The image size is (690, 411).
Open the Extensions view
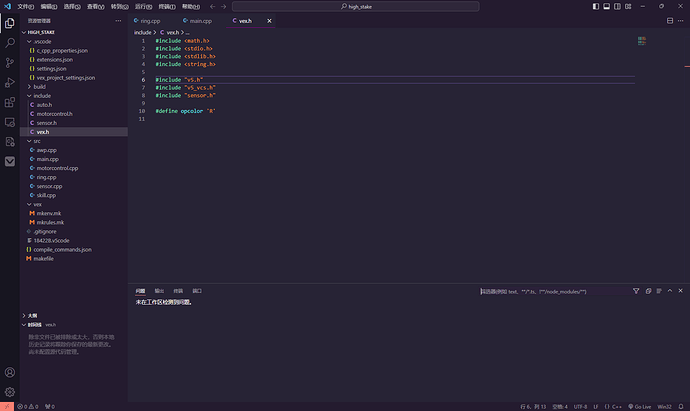[x=10, y=101]
